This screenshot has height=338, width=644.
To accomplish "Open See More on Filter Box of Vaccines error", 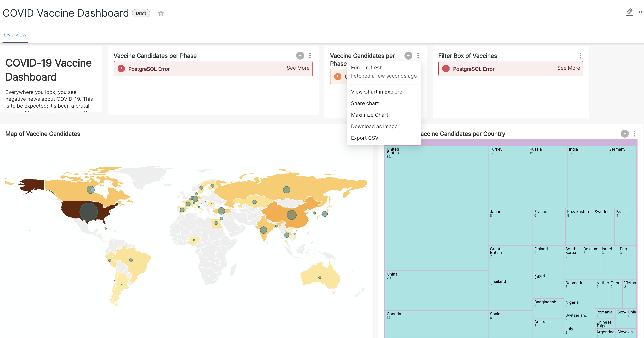I will click(x=568, y=68).
